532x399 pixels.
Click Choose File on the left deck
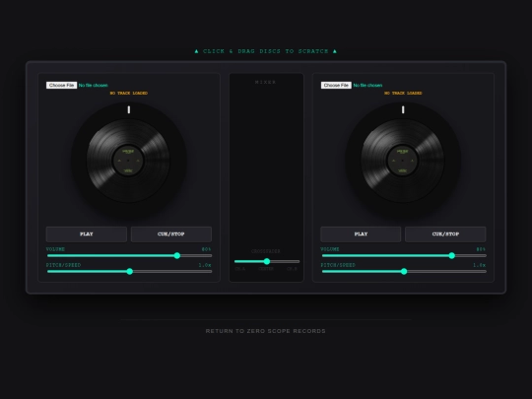(61, 85)
